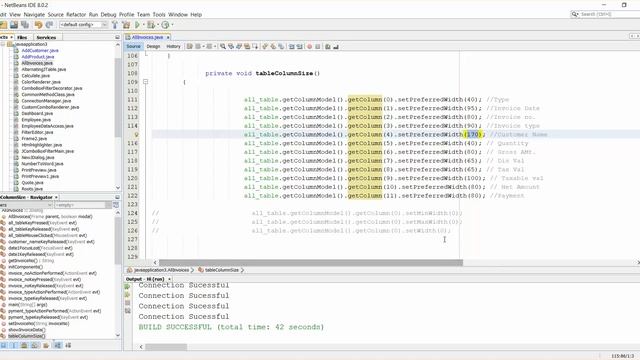Click the Last Edit icon in editor toolbar
The width and height of the screenshot is (640, 360).
click(x=189, y=47)
